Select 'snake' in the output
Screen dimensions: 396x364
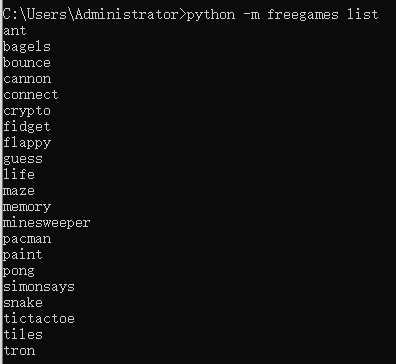pos(23,302)
